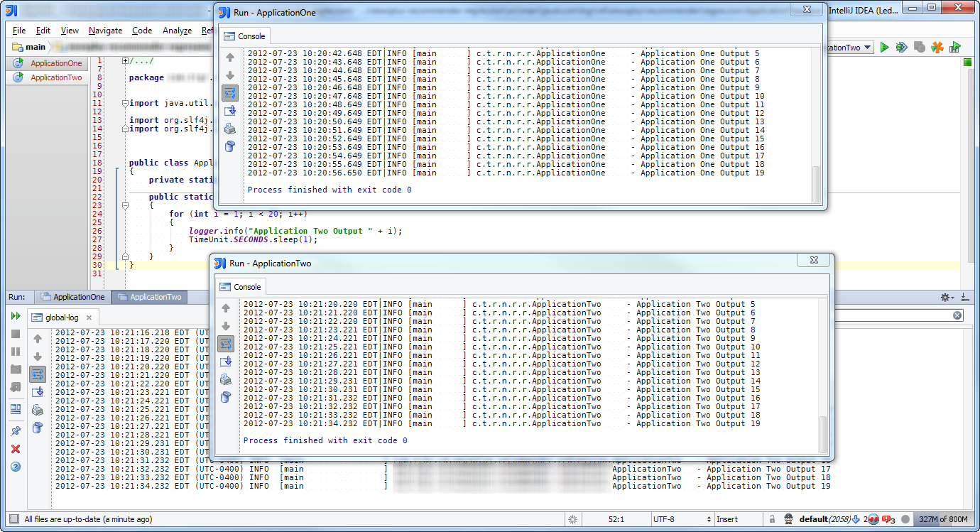Click ApplicationTwo console vertical scrollbar thumb
The width and height of the screenshot is (980, 532).
(823, 435)
